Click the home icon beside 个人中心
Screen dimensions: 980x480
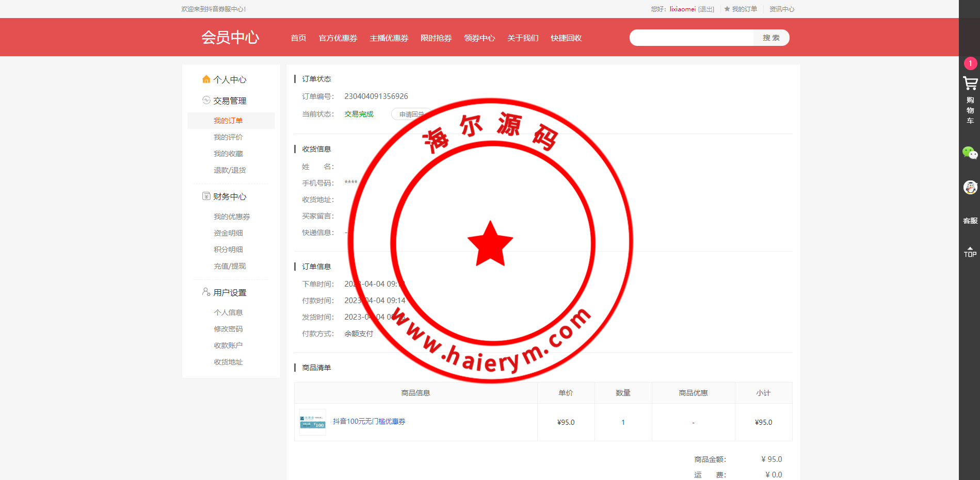pyautogui.click(x=206, y=79)
